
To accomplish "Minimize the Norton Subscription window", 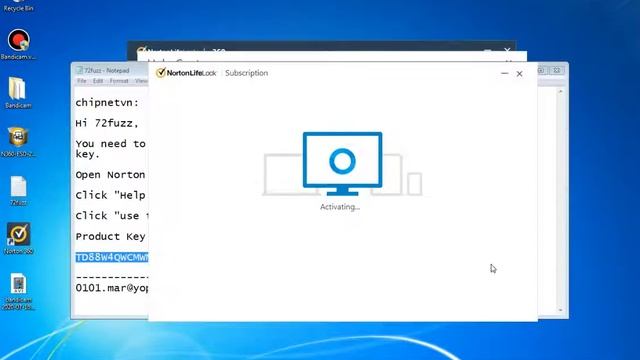I will point(504,73).
